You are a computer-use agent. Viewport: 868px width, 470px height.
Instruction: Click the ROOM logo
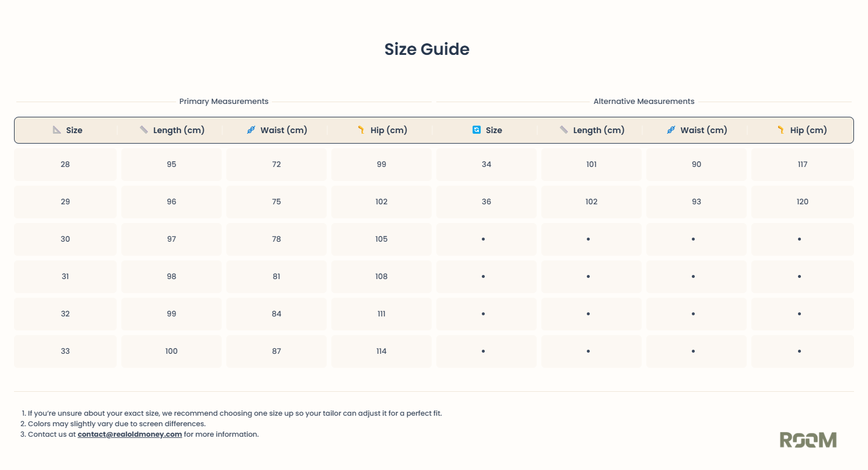(x=808, y=440)
